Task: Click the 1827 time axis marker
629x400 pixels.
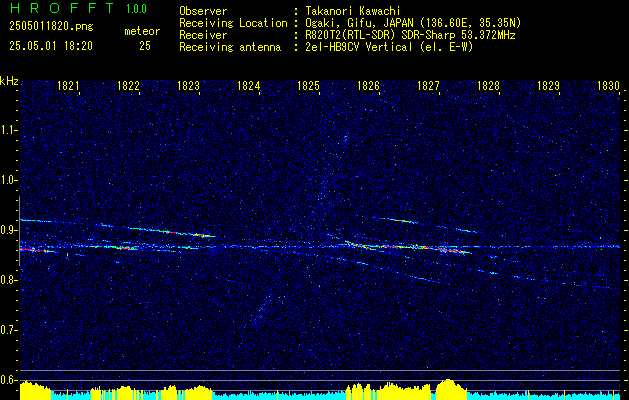Action: click(428, 85)
